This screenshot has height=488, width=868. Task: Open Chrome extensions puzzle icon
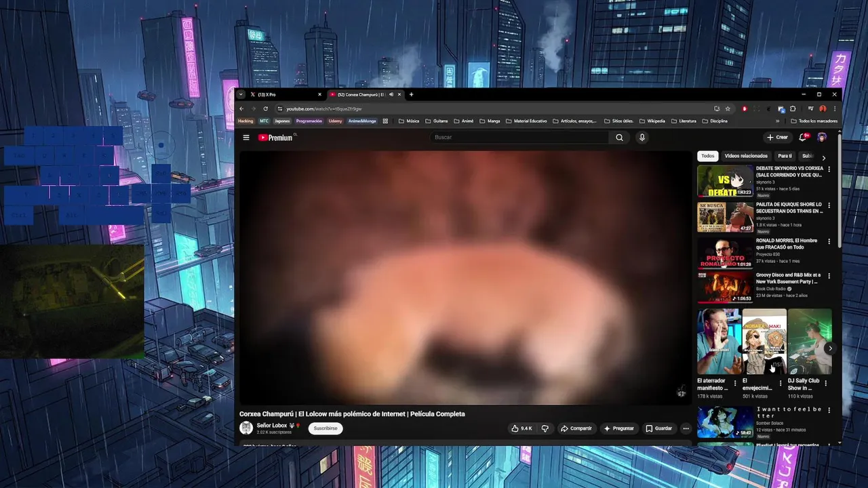pyautogui.click(x=793, y=108)
